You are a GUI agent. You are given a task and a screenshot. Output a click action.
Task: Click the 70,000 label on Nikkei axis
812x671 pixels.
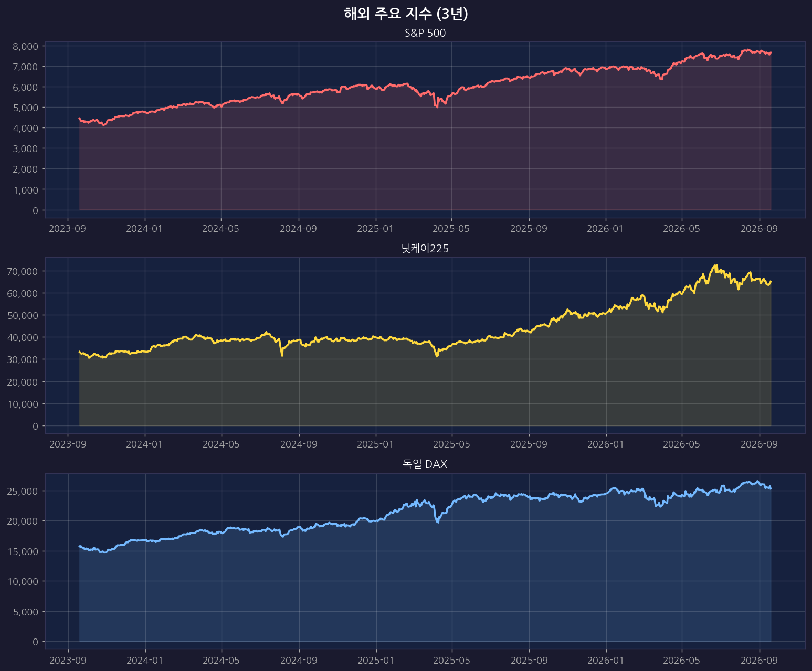tap(23, 271)
